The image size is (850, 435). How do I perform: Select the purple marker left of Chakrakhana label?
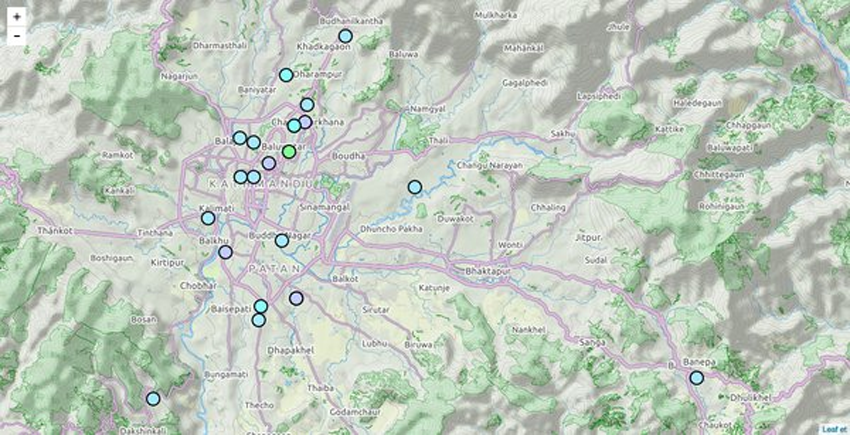point(305,122)
